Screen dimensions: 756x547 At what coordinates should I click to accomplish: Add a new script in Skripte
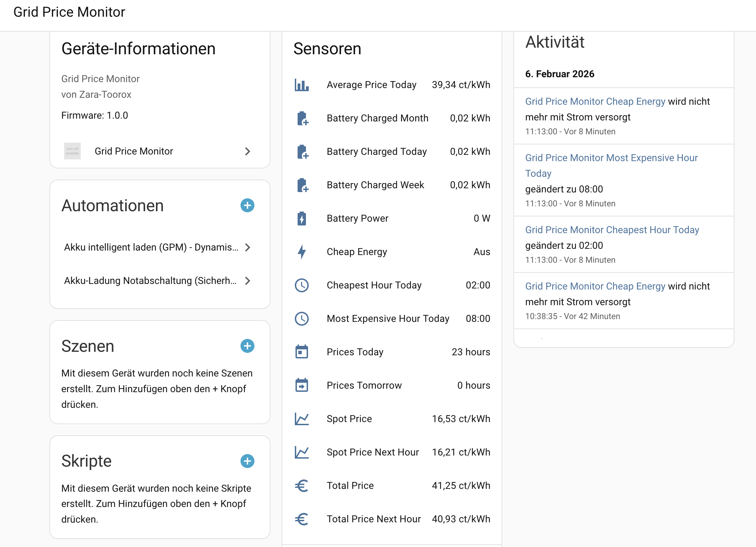click(247, 461)
